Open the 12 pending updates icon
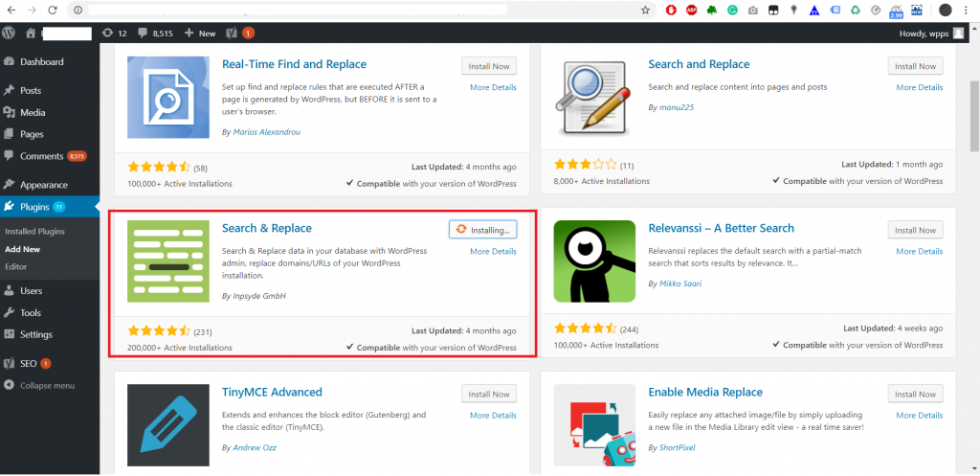 tap(115, 34)
